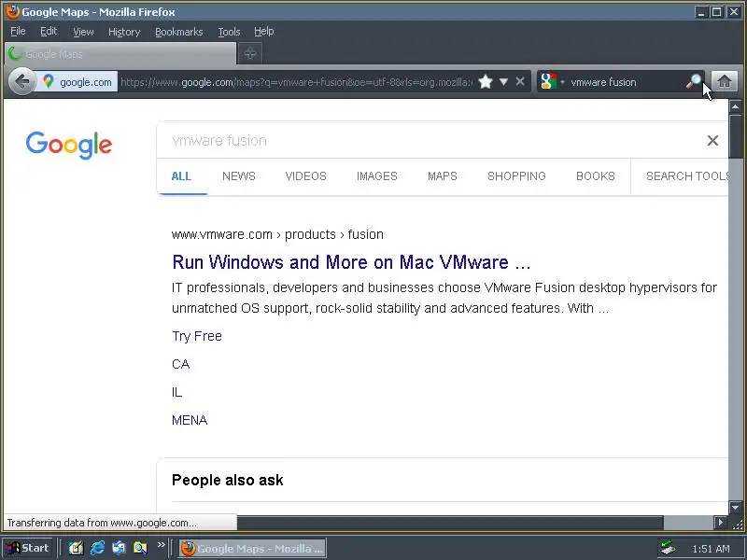Screen dimensions: 747x560
Task: Click the 1:51 AM taskbar clock
Action: click(x=711, y=549)
